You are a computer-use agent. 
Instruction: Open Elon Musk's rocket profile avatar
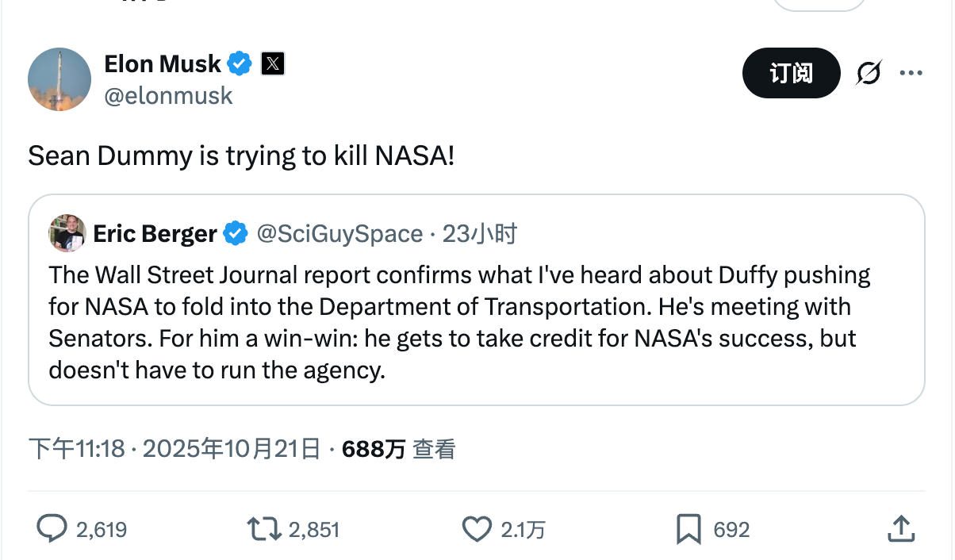click(59, 79)
